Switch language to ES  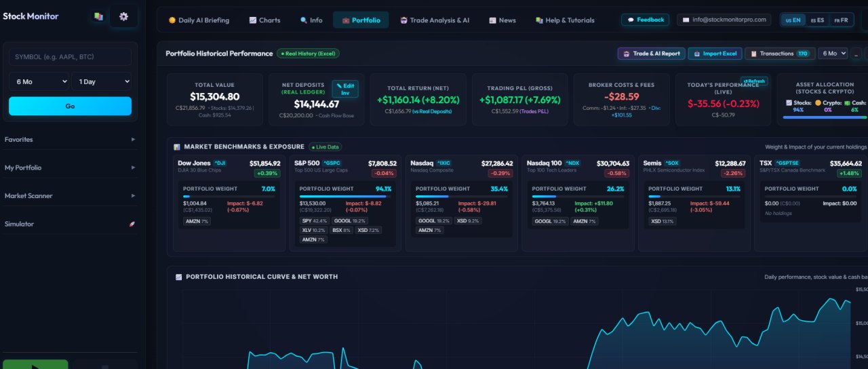[817, 20]
